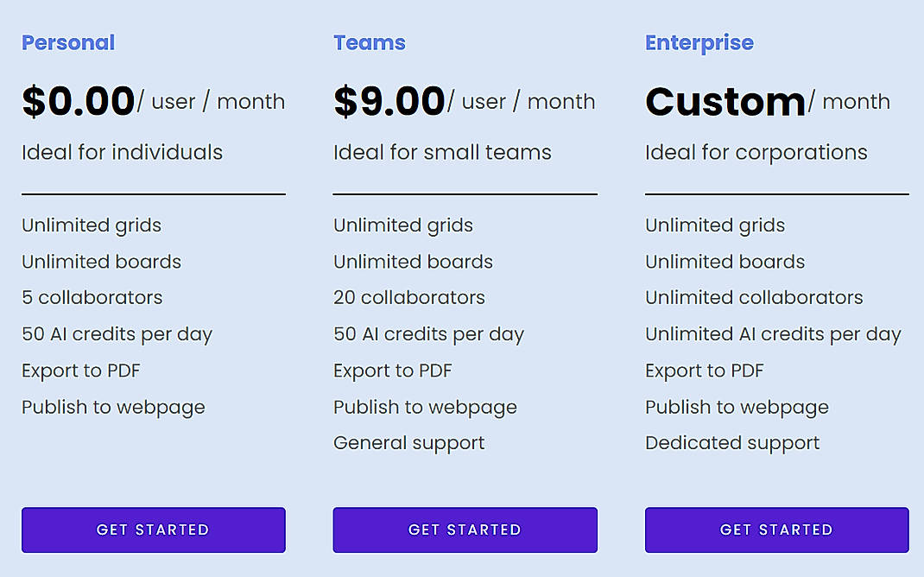Click Dedicated support in Enterprise column
This screenshot has height=577, width=924.
point(732,443)
